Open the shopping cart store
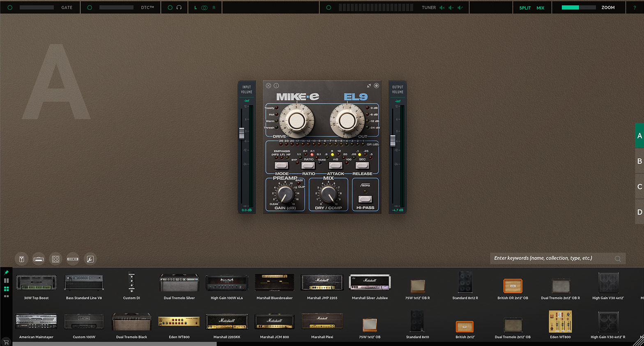 click(6, 342)
